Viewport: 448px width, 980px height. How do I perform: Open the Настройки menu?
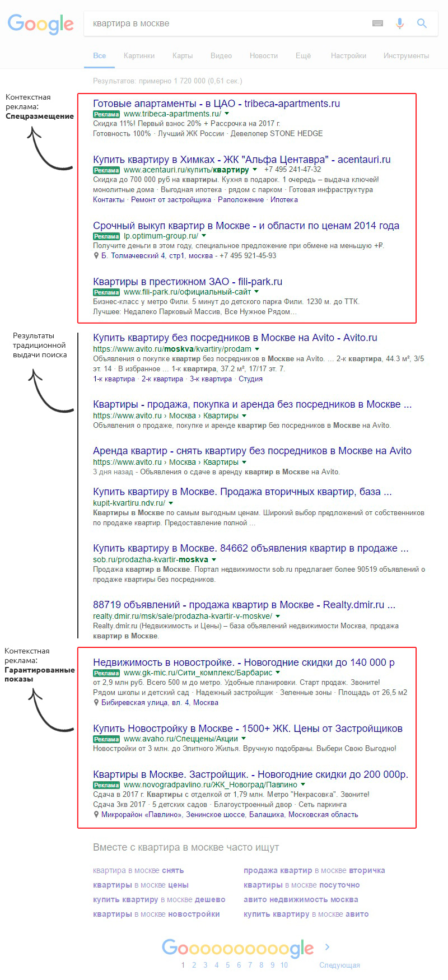(x=348, y=55)
